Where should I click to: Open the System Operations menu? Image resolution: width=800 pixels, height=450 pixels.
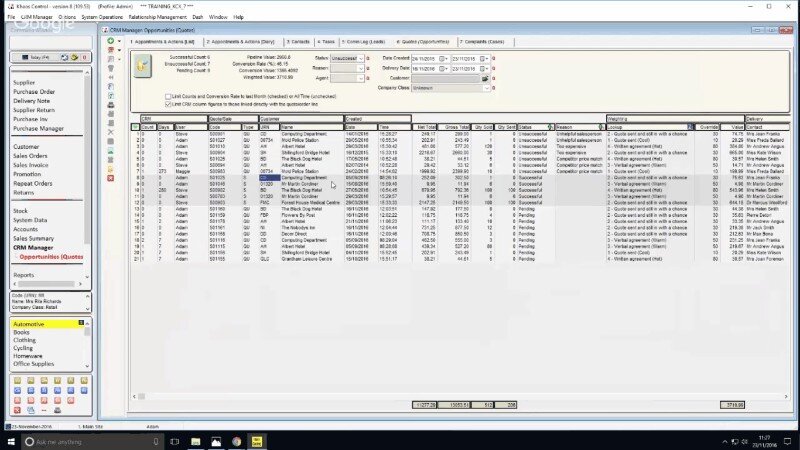tap(104, 17)
